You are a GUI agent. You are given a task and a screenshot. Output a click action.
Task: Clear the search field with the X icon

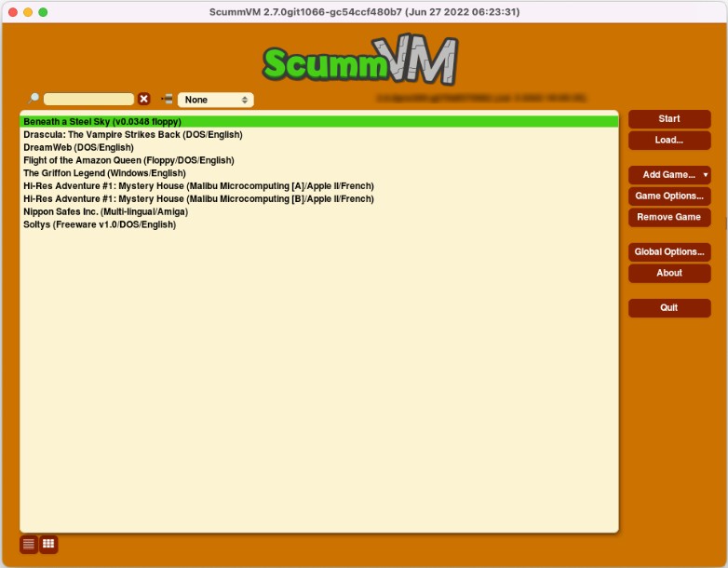tap(144, 99)
